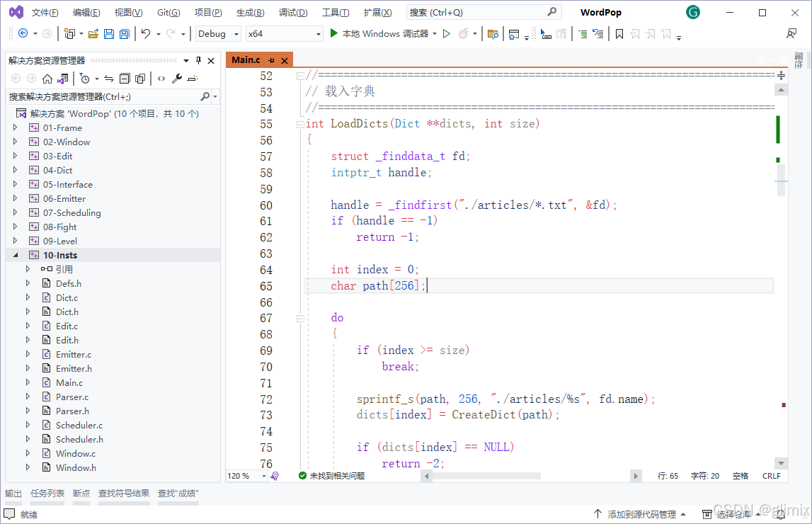Open the 调试(D) menu
Image resolution: width=812 pixels, height=524 pixels.
293,13
